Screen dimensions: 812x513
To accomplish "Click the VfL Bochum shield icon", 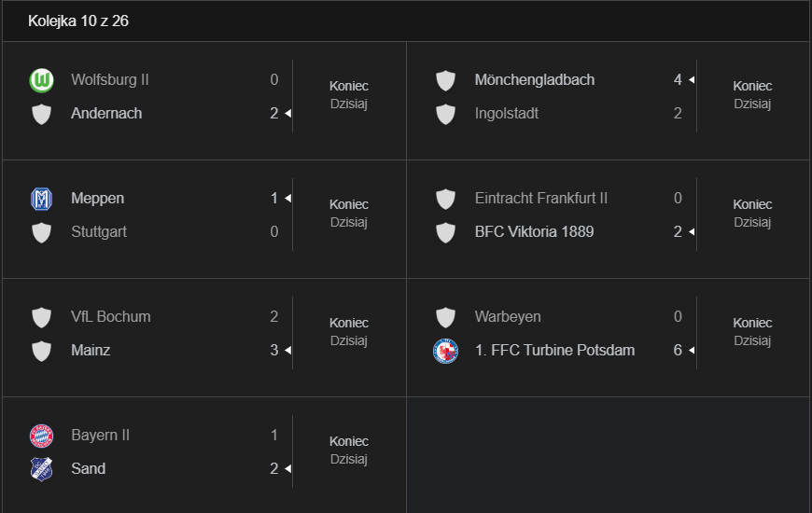I will [x=41, y=317].
